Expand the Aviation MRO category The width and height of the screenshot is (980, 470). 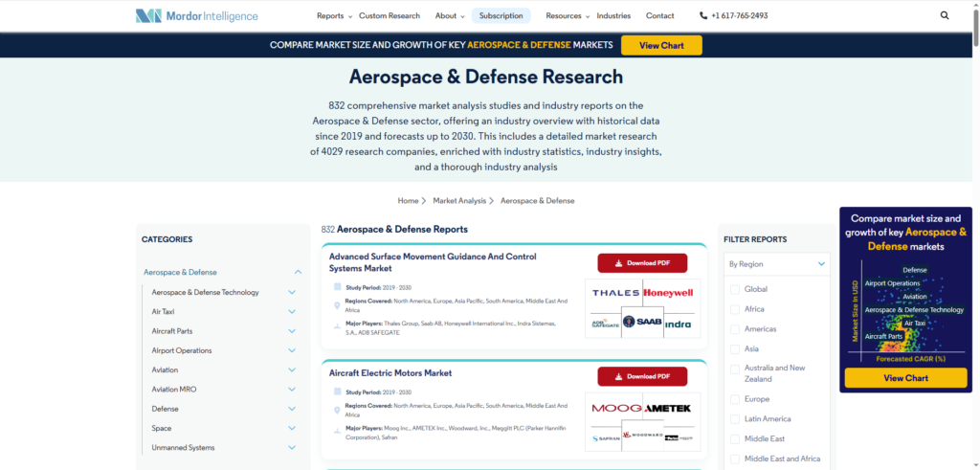[292, 390]
